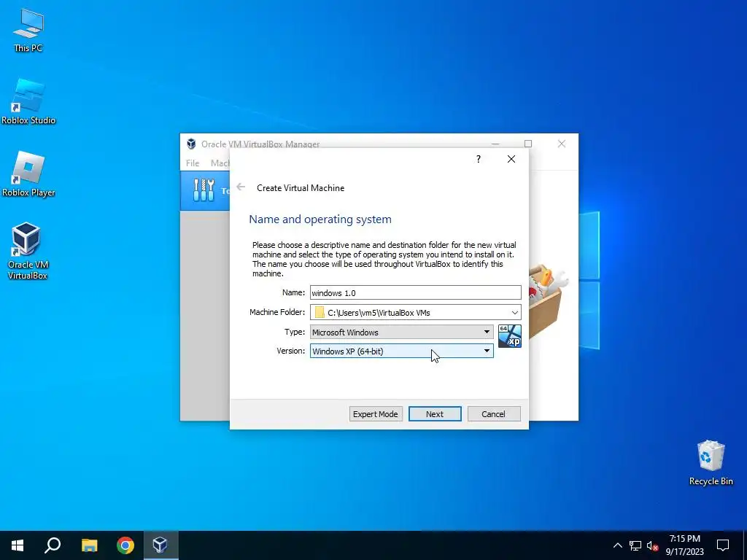Open the Version dropdown (Windows XP 64-bit)
747x560 pixels.
402,351
